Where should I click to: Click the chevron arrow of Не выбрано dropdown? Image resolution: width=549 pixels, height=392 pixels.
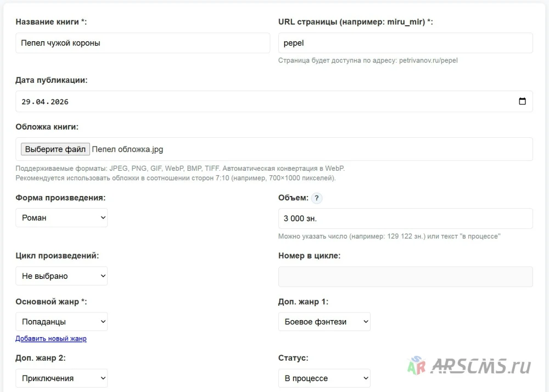point(103,276)
